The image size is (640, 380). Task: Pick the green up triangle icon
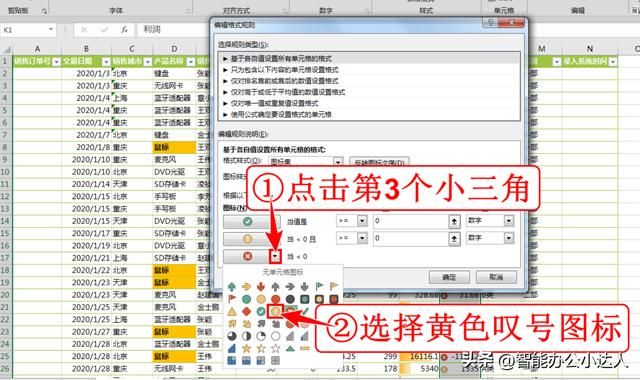290,349
